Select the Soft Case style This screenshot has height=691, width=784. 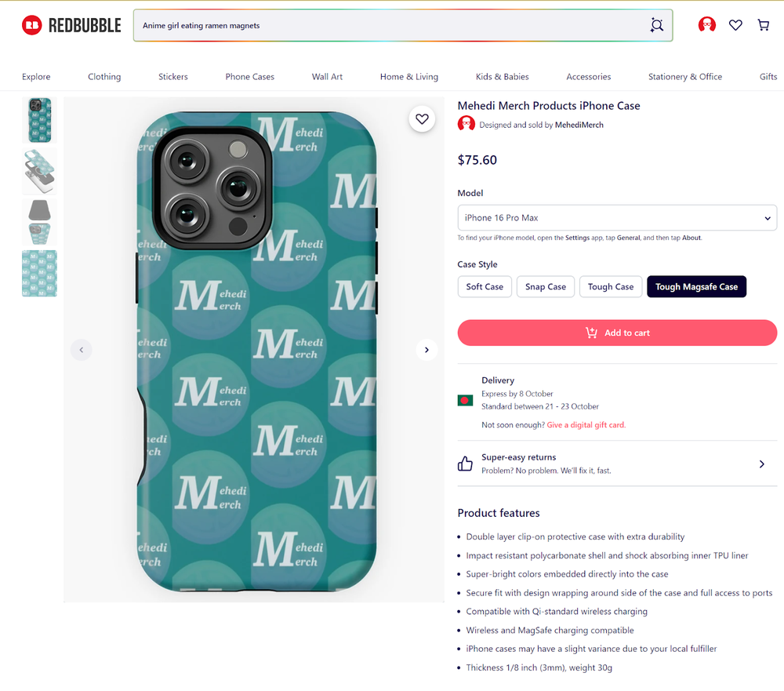[x=484, y=286]
